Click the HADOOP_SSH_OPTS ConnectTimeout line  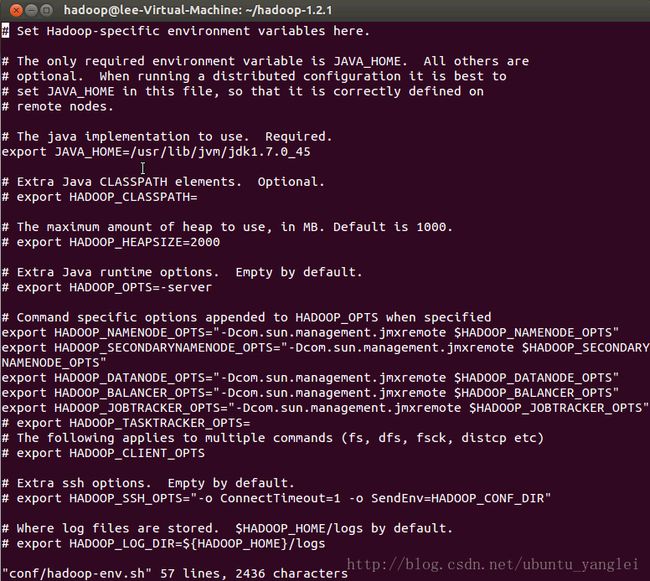point(276,498)
